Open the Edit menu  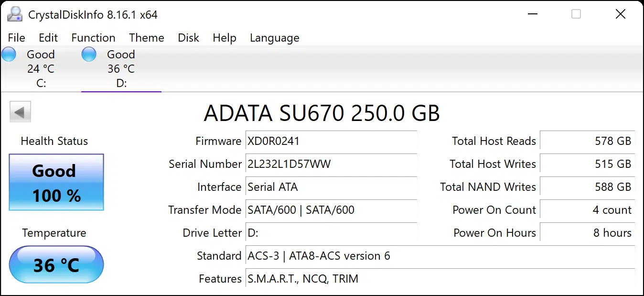pos(48,38)
